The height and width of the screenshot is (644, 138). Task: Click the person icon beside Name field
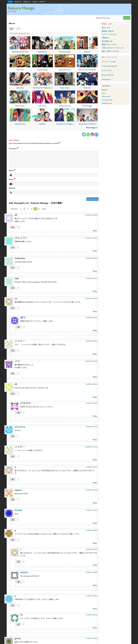pyautogui.click(x=11, y=175)
